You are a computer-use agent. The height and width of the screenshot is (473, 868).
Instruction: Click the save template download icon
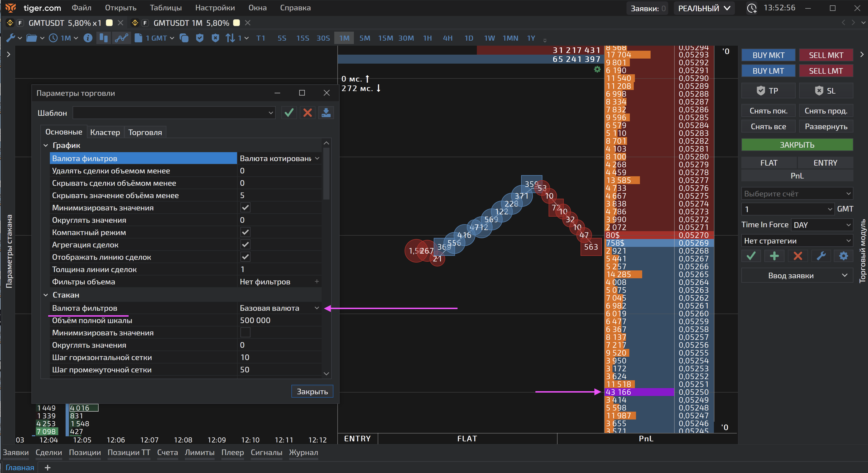tap(326, 113)
